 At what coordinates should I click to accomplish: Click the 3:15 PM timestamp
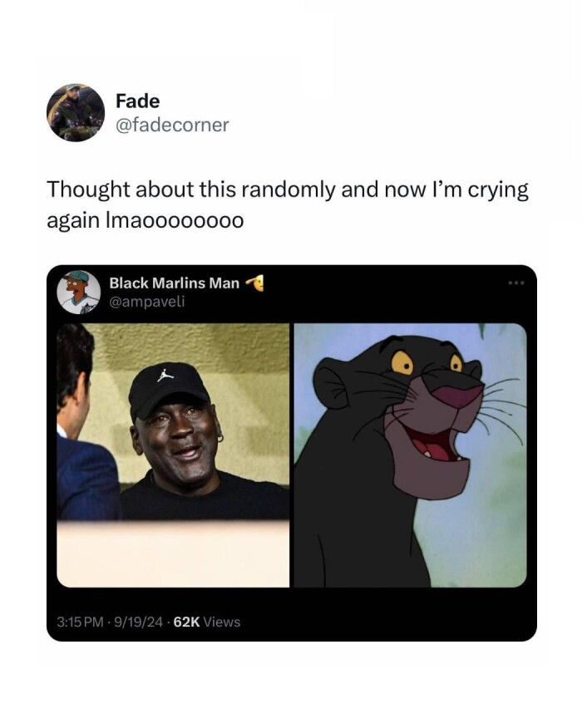click(80, 622)
